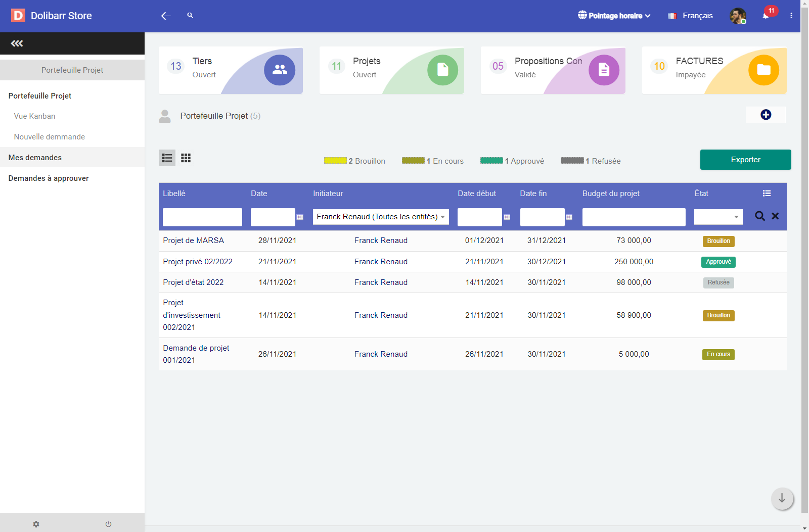Viewport: 809px width, 532px height.
Task: Run table search with magnifier icon
Action: (759, 216)
